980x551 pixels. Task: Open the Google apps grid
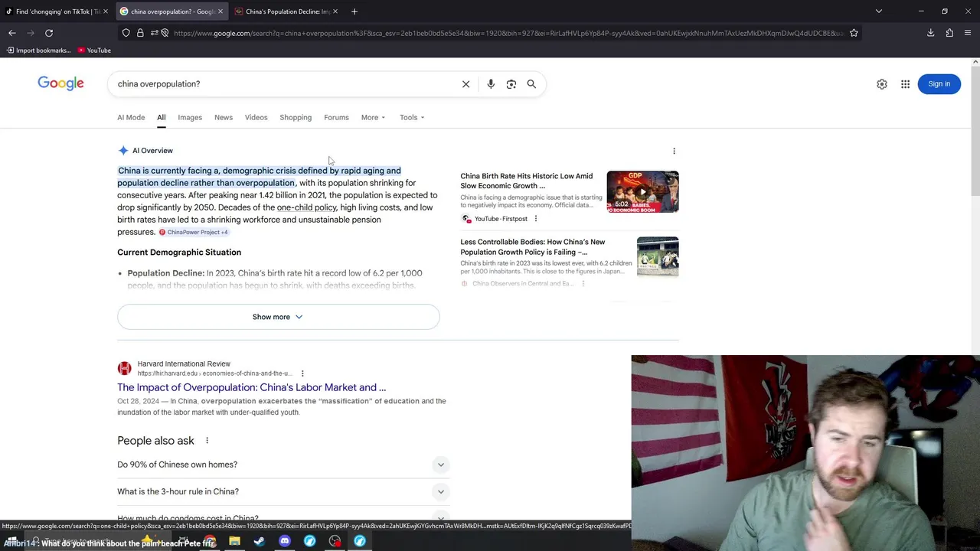tap(905, 84)
